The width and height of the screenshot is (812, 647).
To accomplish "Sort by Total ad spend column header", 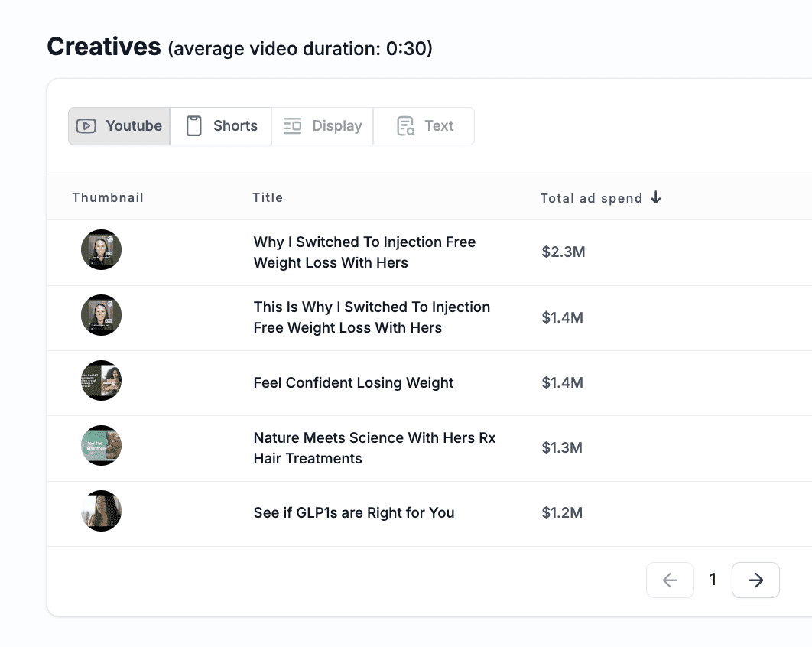I will [x=591, y=198].
